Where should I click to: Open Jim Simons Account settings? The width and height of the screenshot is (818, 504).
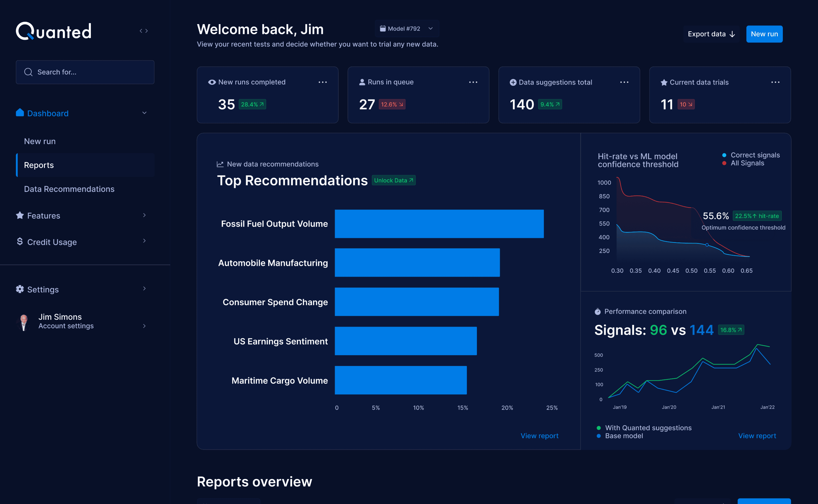(66, 326)
